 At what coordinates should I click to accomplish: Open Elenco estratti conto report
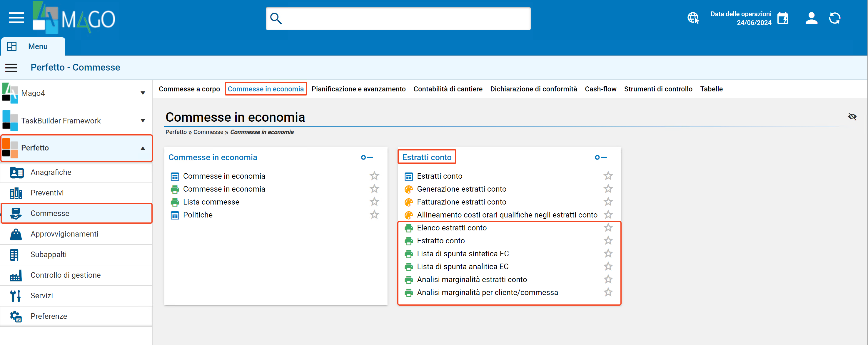452,228
